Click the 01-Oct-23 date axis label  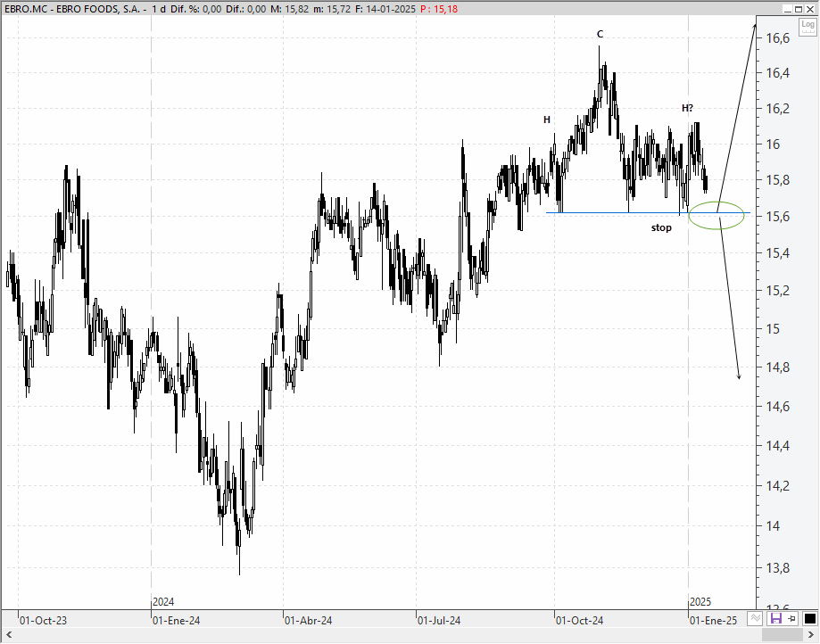(43, 621)
